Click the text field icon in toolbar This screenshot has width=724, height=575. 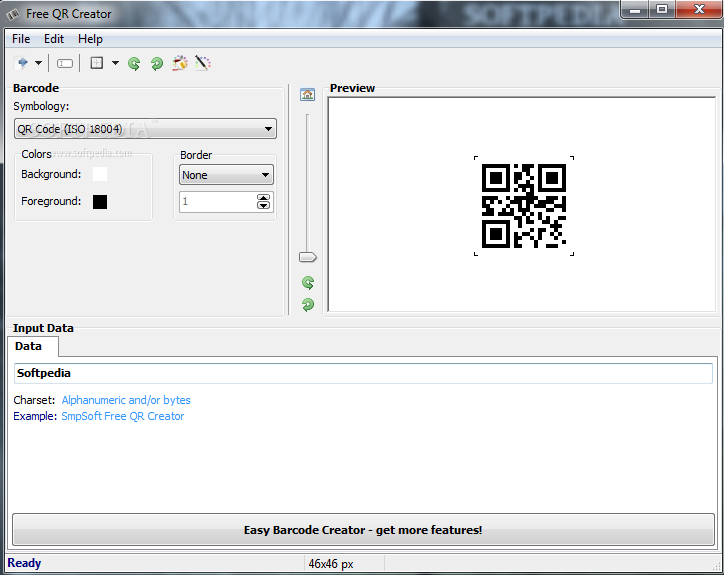[65, 63]
